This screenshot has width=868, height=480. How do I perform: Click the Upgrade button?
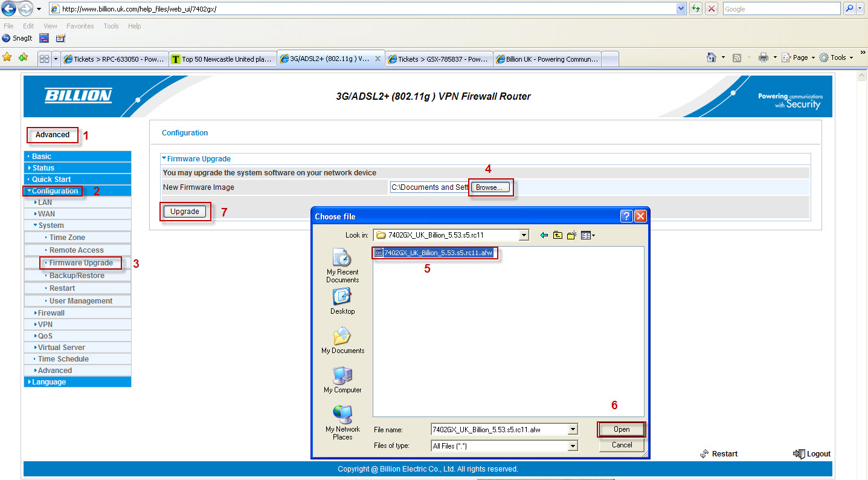185,212
